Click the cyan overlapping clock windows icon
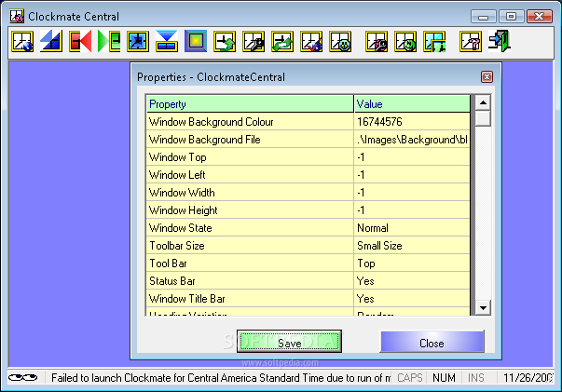Viewport: 562px width, 392px height. [x=434, y=42]
